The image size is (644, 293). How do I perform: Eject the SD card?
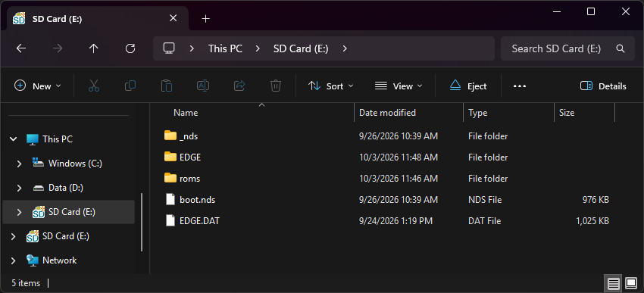[x=468, y=86]
